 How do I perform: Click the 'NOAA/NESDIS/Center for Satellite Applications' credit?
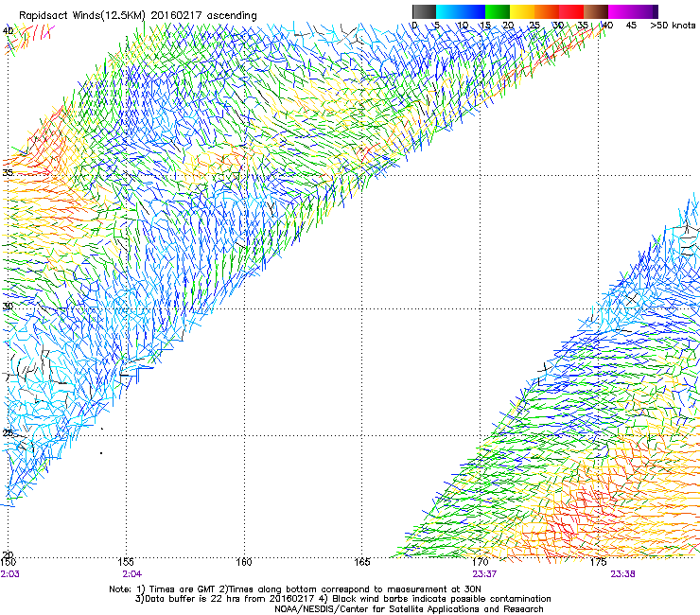(409, 609)
